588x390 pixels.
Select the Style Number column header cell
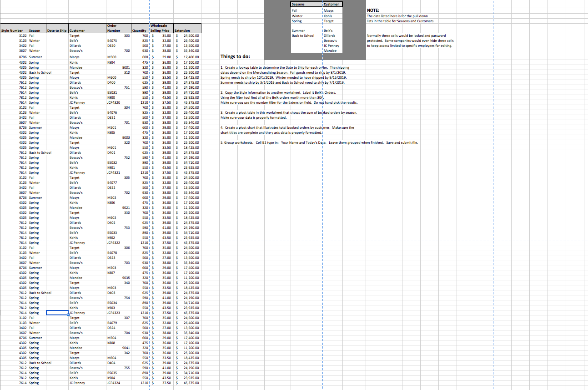pyautogui.click(x=12, y=29)
